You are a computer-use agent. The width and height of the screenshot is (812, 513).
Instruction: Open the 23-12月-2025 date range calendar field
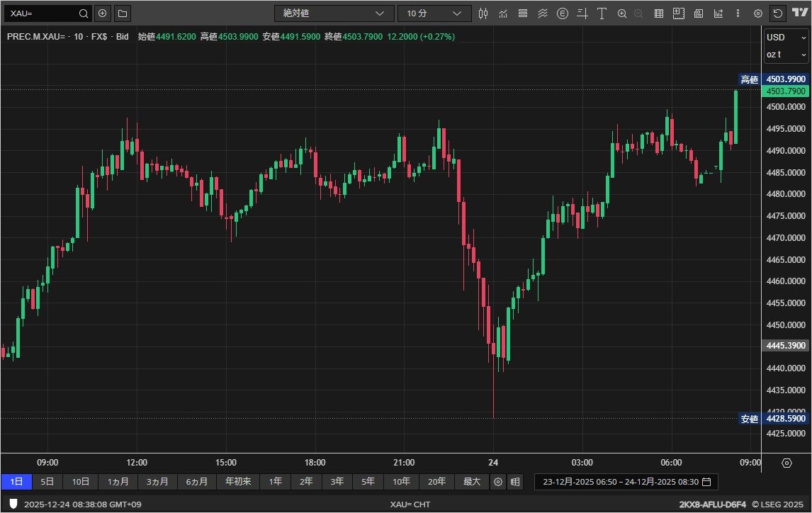pos(626,482)
